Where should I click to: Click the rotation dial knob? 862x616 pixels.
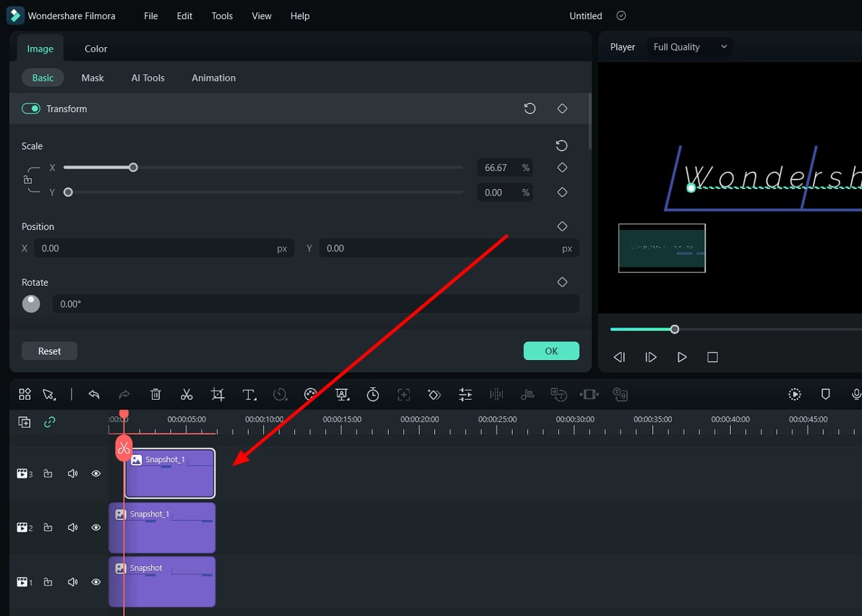(31, 304)
